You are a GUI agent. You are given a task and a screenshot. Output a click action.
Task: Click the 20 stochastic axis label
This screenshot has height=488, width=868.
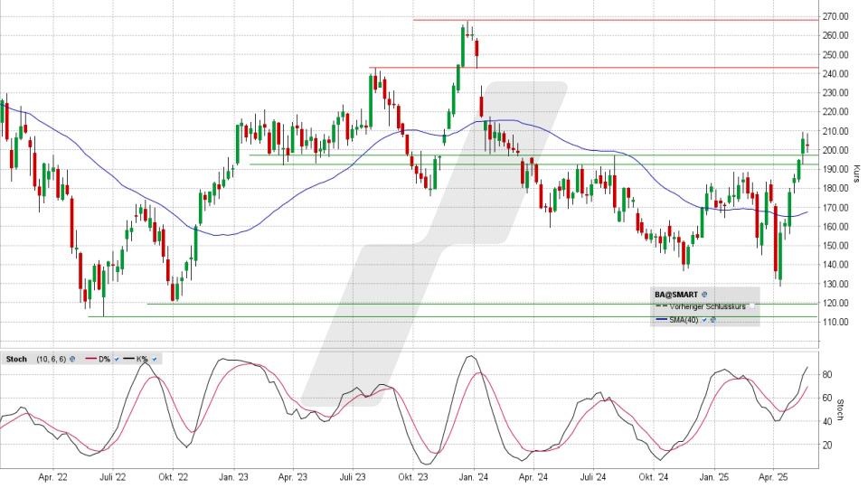click(827, 445)
